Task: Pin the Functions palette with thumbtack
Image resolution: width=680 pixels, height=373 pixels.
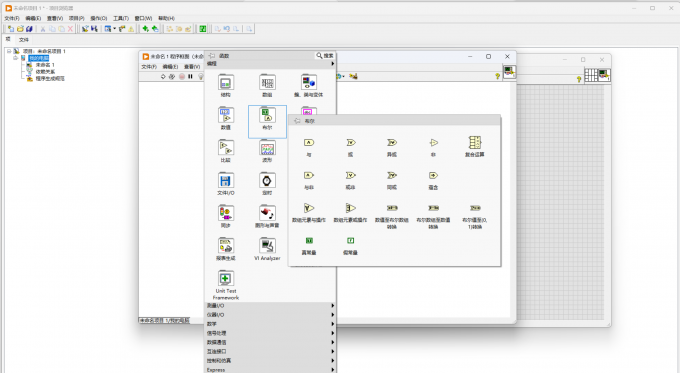Action: pyautogui.click(x=212, y=56)
